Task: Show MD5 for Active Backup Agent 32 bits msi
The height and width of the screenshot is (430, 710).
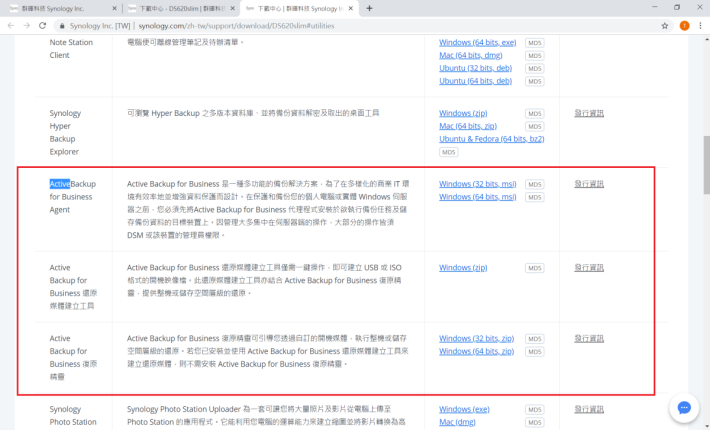Action: tap(534, 184)
